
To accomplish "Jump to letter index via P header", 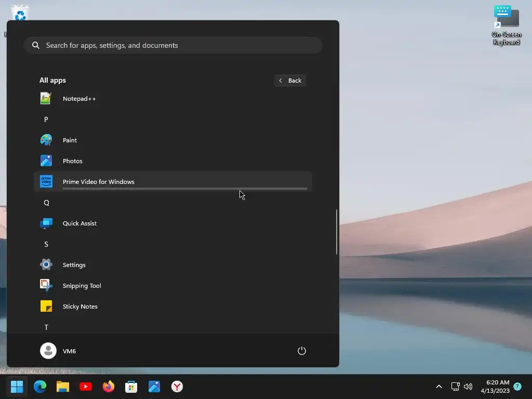I will [x=46, y=119].
